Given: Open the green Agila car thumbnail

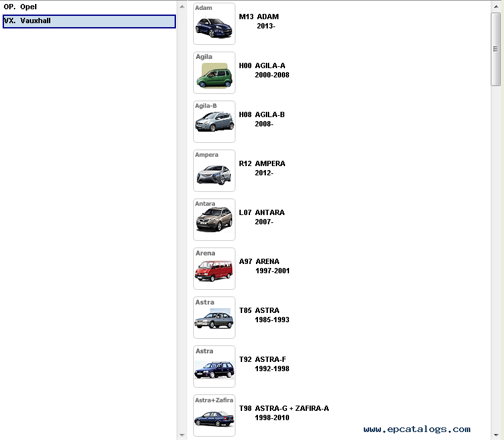Looking at the screenshot, I should point(214,73).
